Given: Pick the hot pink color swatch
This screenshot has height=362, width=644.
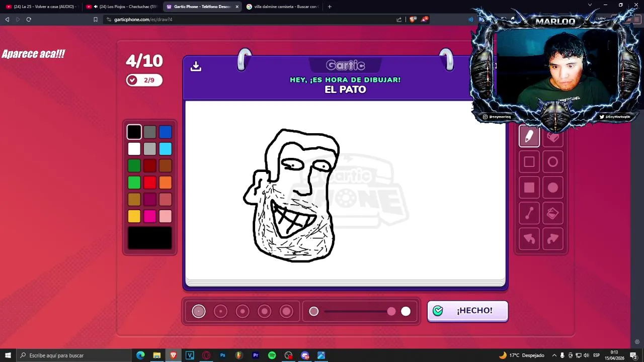Looking at the screenshot, I should point(150,216).
